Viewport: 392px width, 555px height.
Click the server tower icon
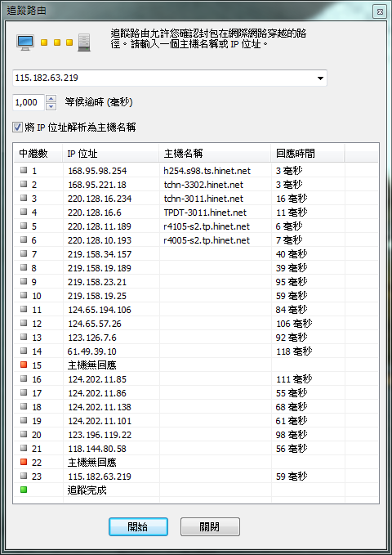pos(84,43)
